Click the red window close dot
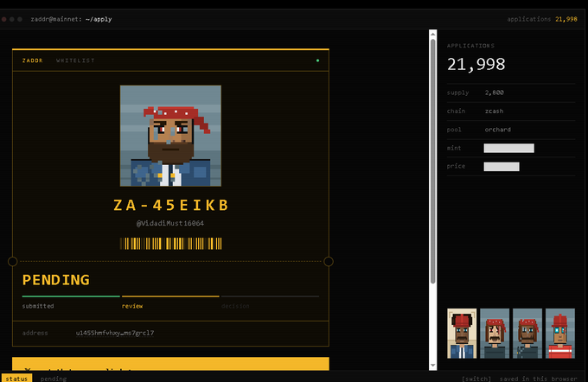The image size is (588, 382). pos(3,19)
